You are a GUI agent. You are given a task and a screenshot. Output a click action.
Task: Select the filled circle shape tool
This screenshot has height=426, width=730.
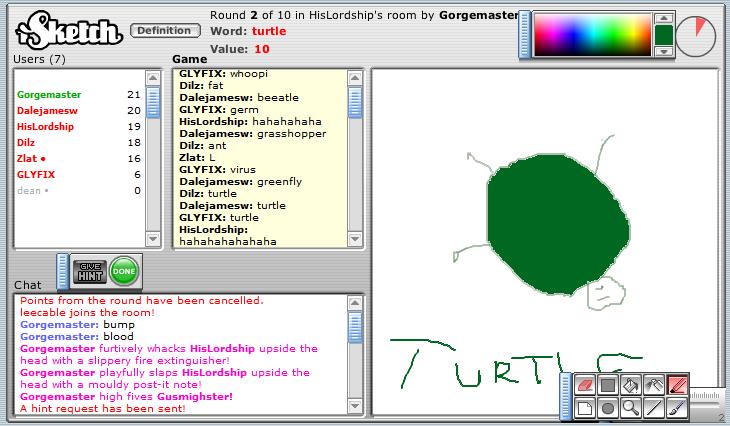(x=608, y=408)
